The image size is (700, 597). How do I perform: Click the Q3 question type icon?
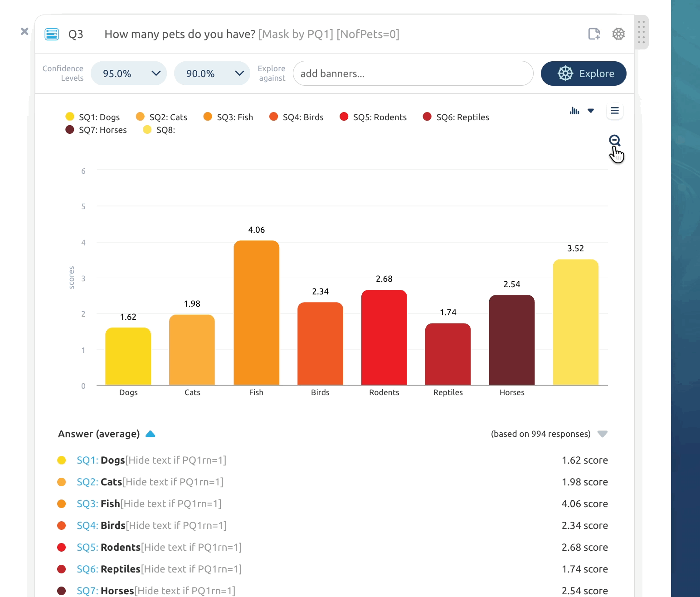pyautogui.click(x=52, y=34)
